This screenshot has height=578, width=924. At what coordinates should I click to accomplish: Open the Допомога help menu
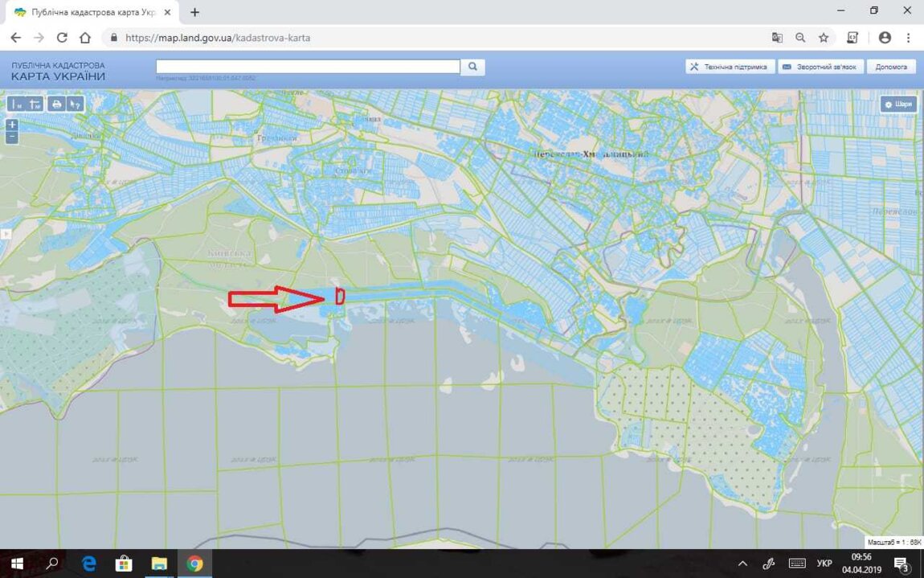pos(891,67)
